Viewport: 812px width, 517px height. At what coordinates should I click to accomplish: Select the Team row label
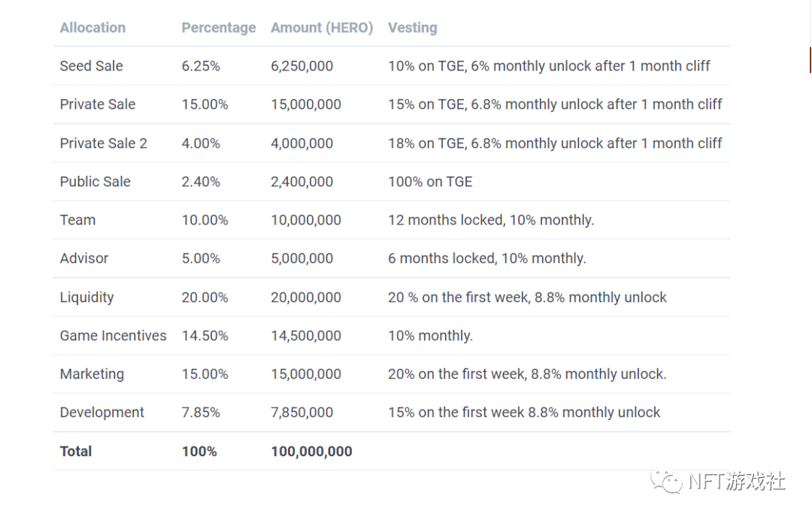77,220
